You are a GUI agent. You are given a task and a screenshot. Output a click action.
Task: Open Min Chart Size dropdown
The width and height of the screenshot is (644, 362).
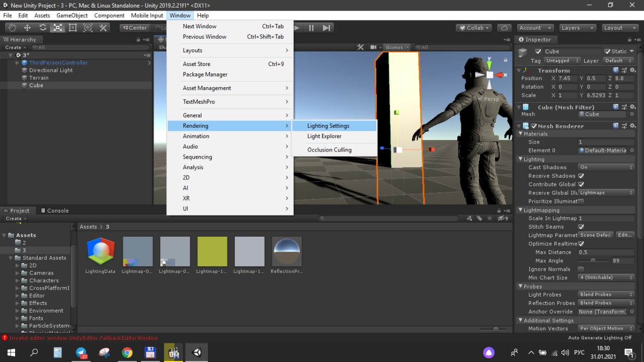coord(606,277)
